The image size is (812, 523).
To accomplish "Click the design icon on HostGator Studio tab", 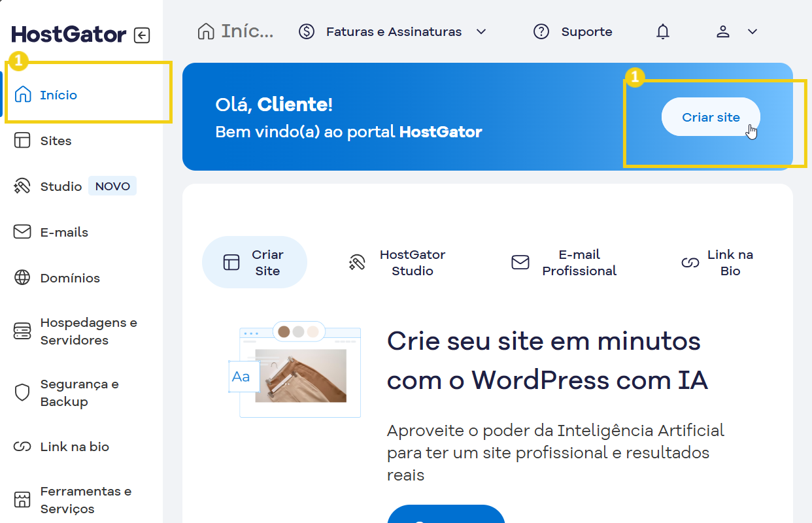I will click(x=357, y=263).
